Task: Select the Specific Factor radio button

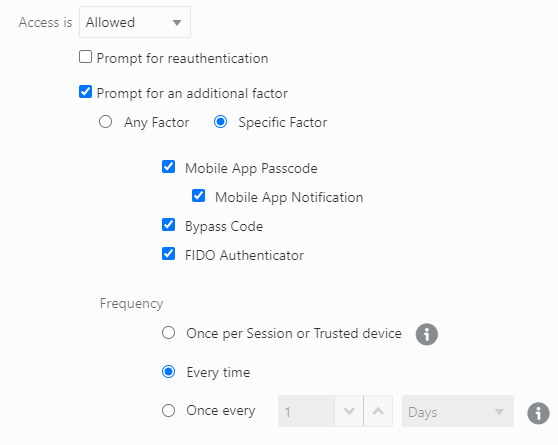Action: pyautogui.click(x=220, y=121)
